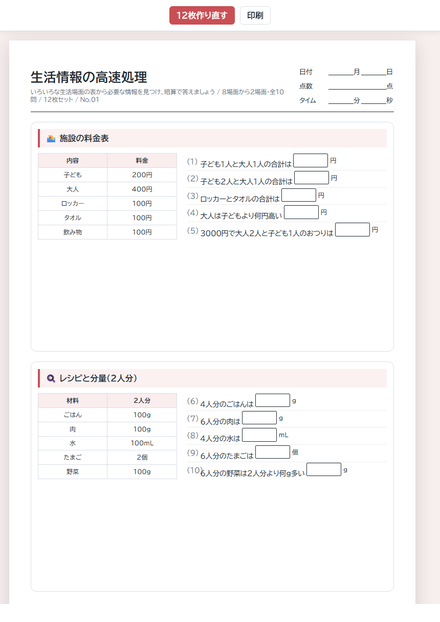Click answer box for question (10) 野菜
Screen dimensions: 440x622
coord(324,470)
